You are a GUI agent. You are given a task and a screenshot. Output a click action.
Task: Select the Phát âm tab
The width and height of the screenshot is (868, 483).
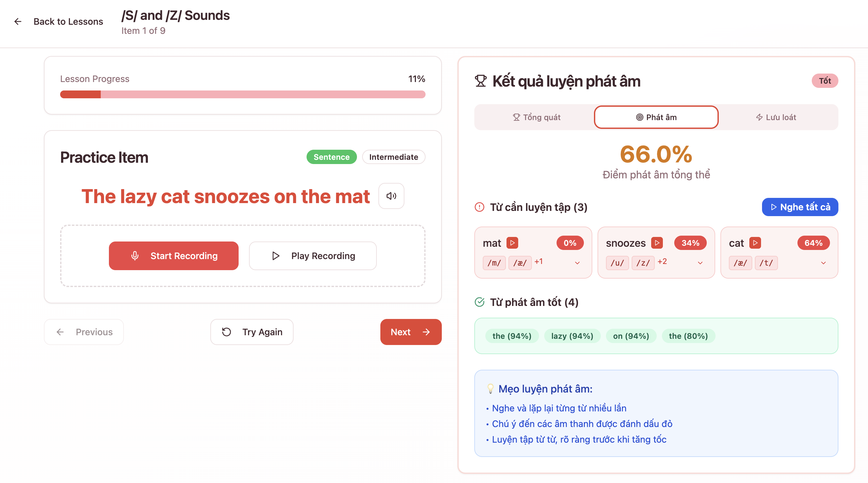[x=656, y=117]
